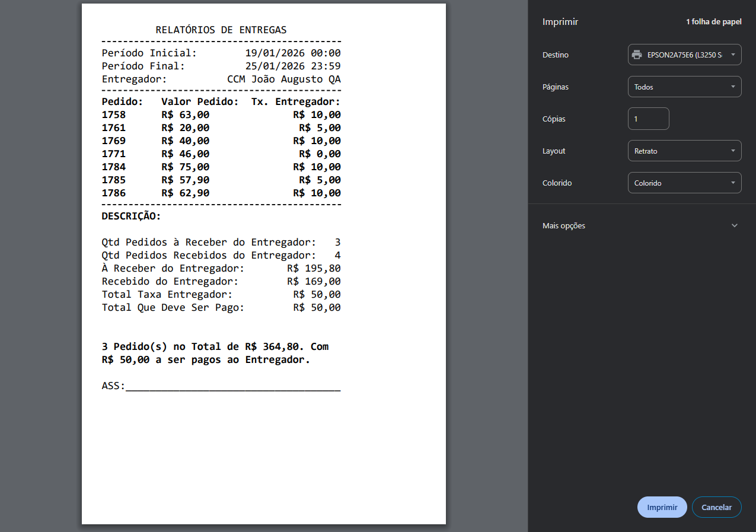The width and height of the screenshot is (756, 532).
Task: Click the DESCRIÇÃO section header in preview
Action: tap(131, 216)
